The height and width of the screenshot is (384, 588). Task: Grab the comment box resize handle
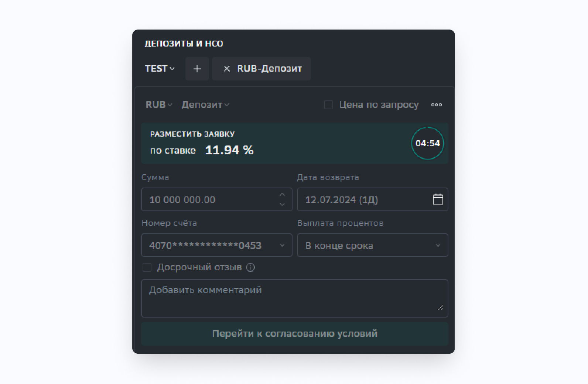(441, 308)
